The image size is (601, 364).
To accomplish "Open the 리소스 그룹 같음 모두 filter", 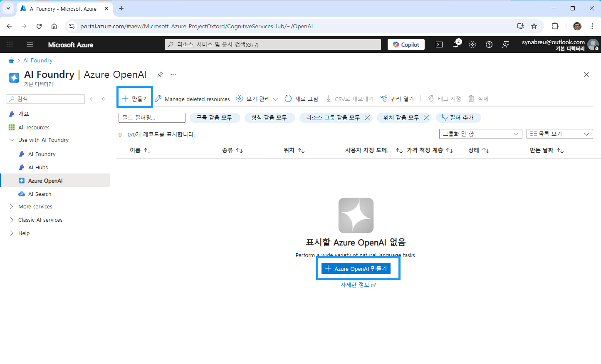I will click(x=333, y=118).
